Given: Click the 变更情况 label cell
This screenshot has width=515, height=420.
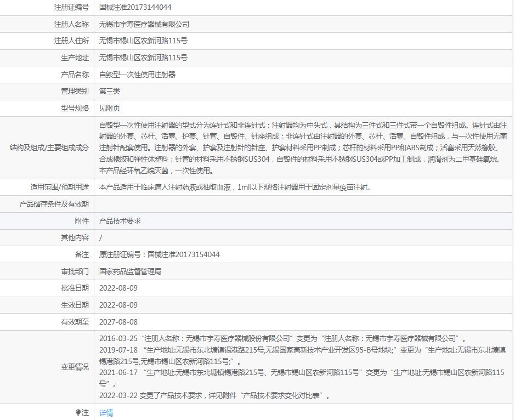Looking at the screenshot, I should [47, 367].
